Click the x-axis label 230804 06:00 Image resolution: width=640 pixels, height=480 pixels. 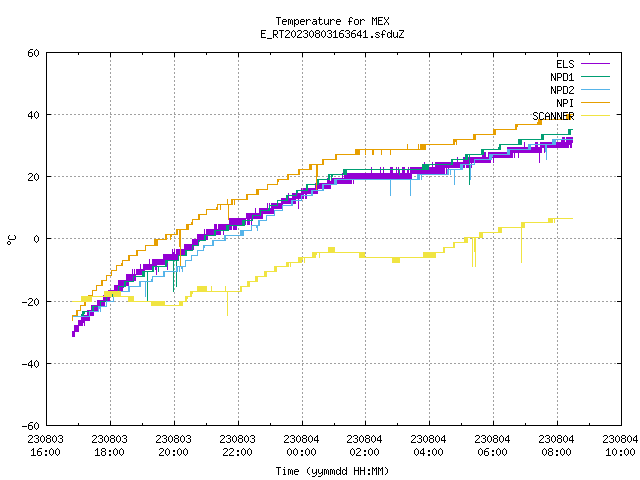pos(493,446)
